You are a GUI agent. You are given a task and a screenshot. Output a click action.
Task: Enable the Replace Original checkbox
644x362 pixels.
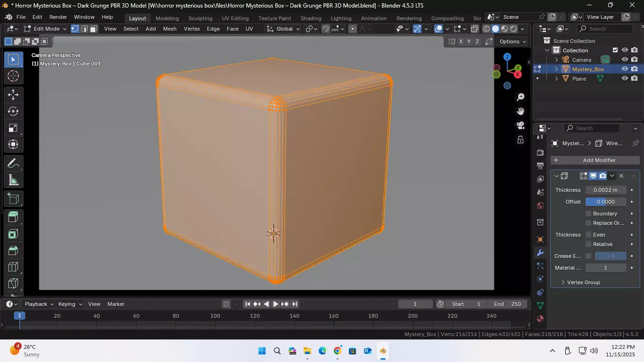tap(588, 223)
